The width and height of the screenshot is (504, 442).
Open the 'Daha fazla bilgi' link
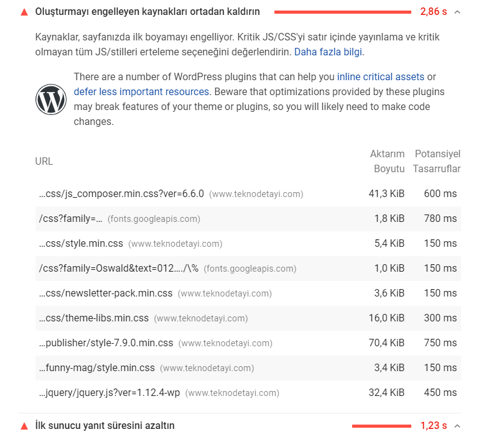tap(328, 52)
